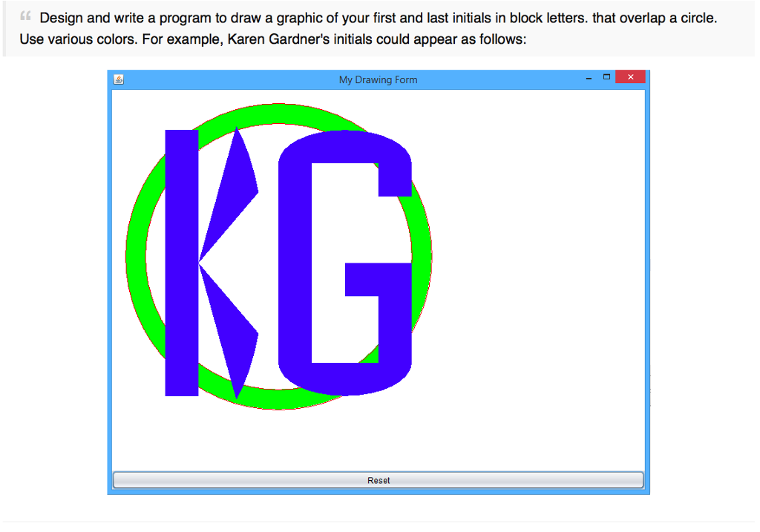Image resolution: width=760 pixels, height=532 pixels.
Task: Click the maximize square icon
Action: click(606, 76)
